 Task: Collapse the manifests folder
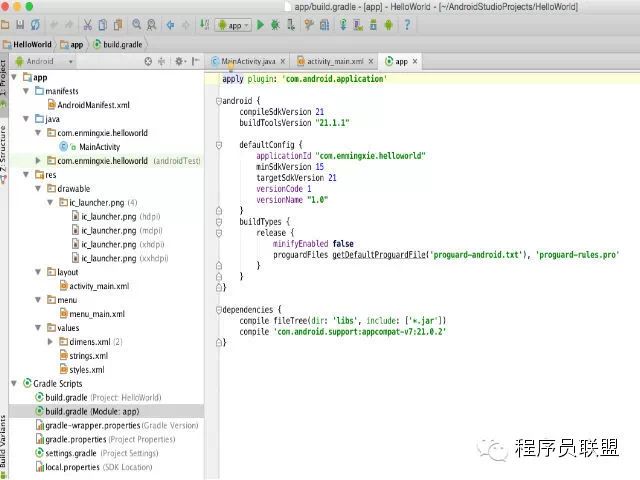26,91
